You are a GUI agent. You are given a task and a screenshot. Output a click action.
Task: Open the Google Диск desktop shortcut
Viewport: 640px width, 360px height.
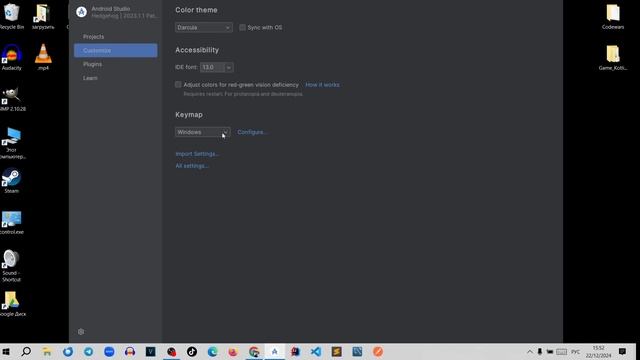(12, 304)
